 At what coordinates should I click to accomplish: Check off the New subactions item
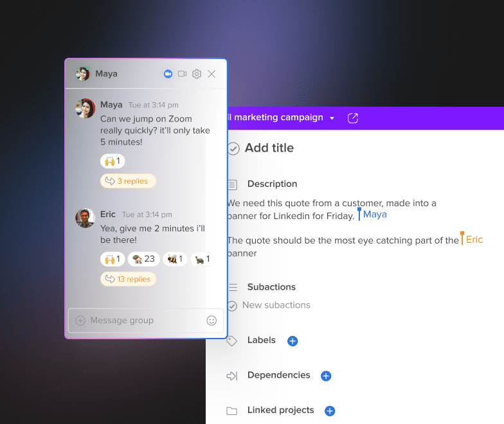click(x=232, y=306)
